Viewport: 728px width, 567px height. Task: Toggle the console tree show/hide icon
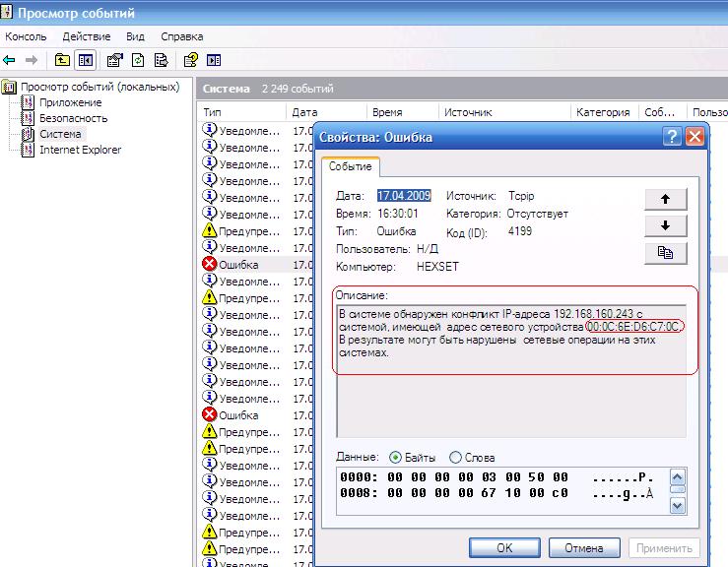pos(85,59)
